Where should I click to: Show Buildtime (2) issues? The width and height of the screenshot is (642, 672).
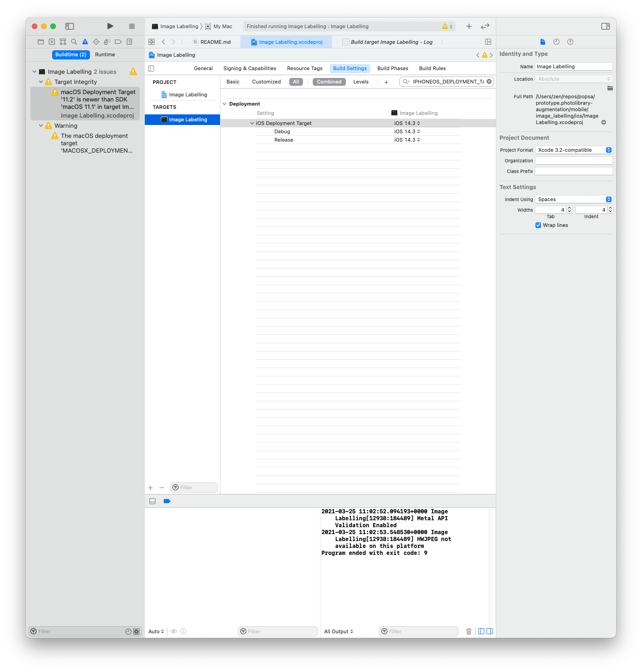click(71, 54)
